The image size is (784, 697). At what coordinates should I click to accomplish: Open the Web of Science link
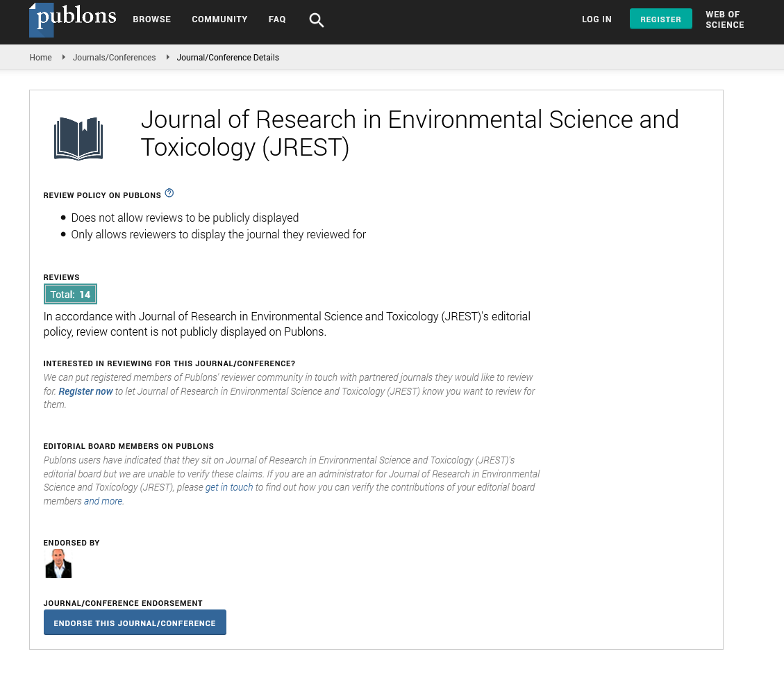point(724,19)
